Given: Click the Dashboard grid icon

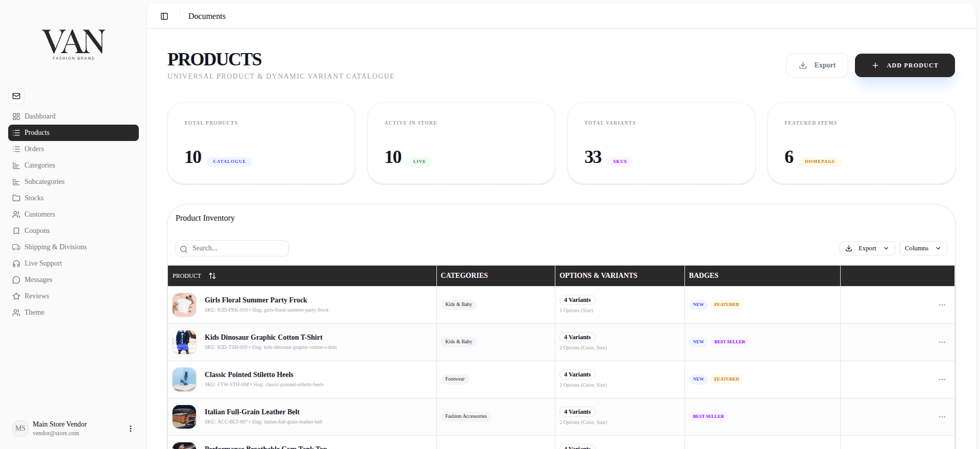Looking at the screenshot, I should coord(16,116).
